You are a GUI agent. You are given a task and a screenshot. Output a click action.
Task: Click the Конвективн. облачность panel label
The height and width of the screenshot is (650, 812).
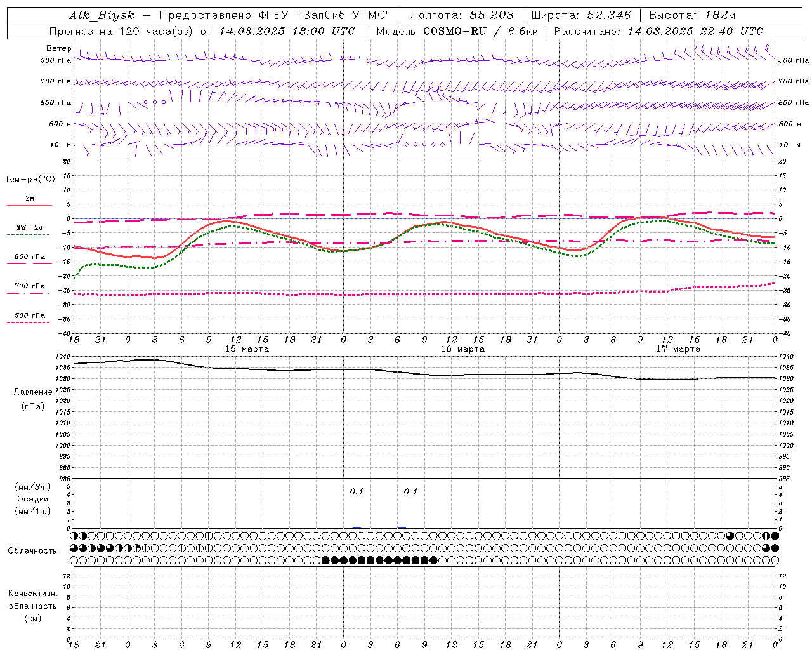[x=32, y=600]
